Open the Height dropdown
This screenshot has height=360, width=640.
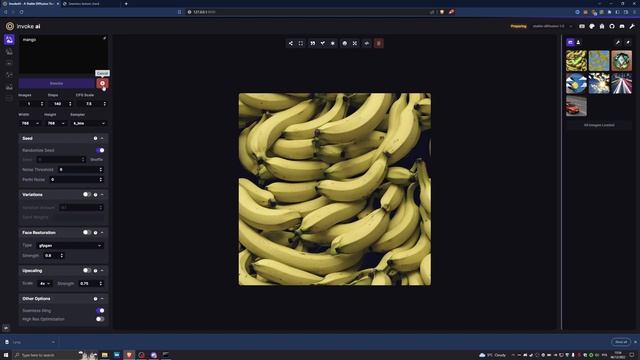tap(56, 123)
